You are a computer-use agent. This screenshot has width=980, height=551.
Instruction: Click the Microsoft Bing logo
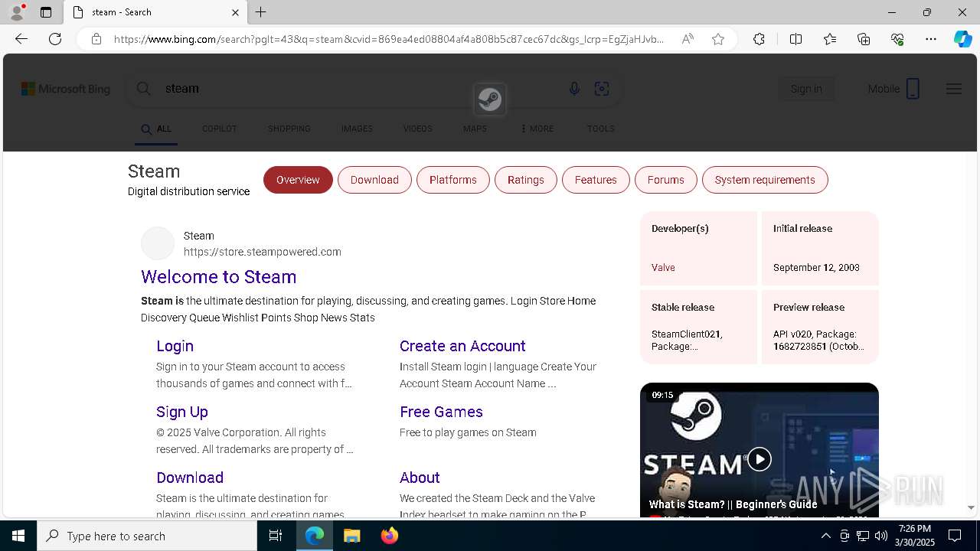pyautogui.click(x=66, y=89)
